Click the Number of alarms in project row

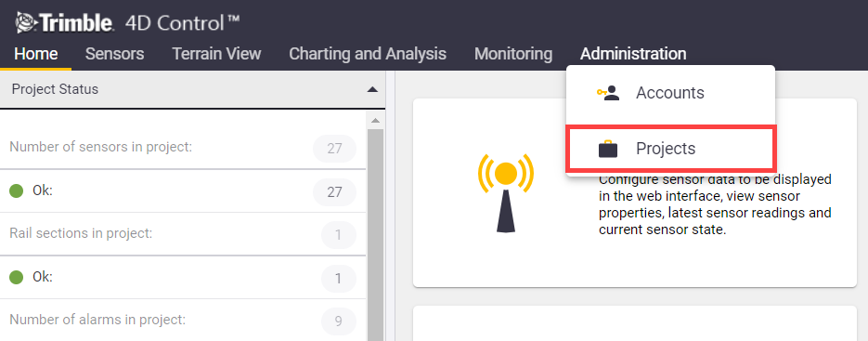[x=183, y=320]
